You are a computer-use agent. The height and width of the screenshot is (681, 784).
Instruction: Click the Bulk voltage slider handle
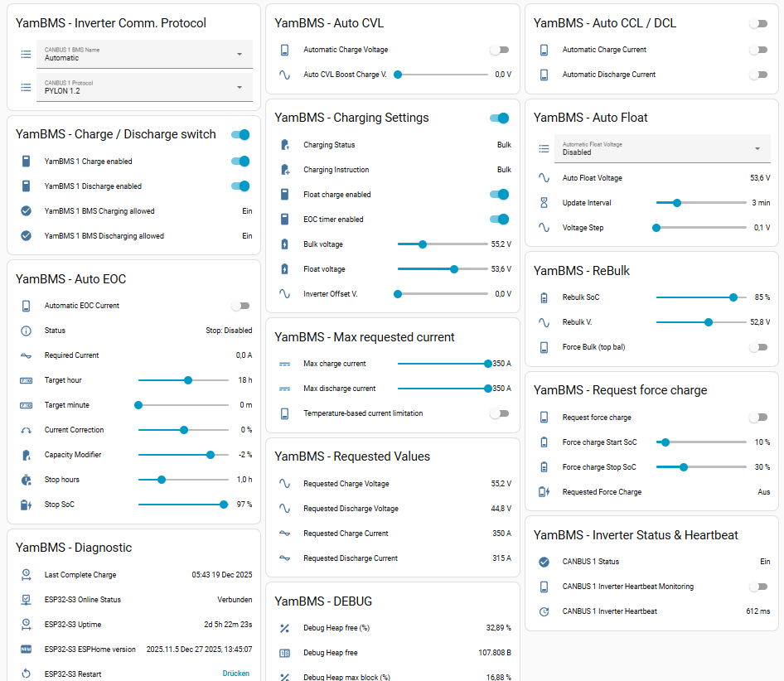423,244
